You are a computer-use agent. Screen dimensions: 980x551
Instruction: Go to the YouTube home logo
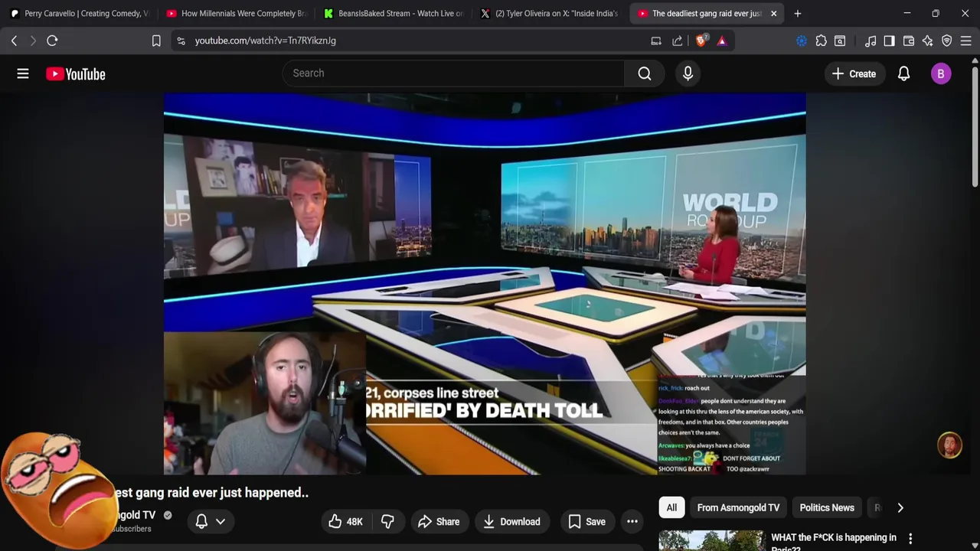point(75,73)
